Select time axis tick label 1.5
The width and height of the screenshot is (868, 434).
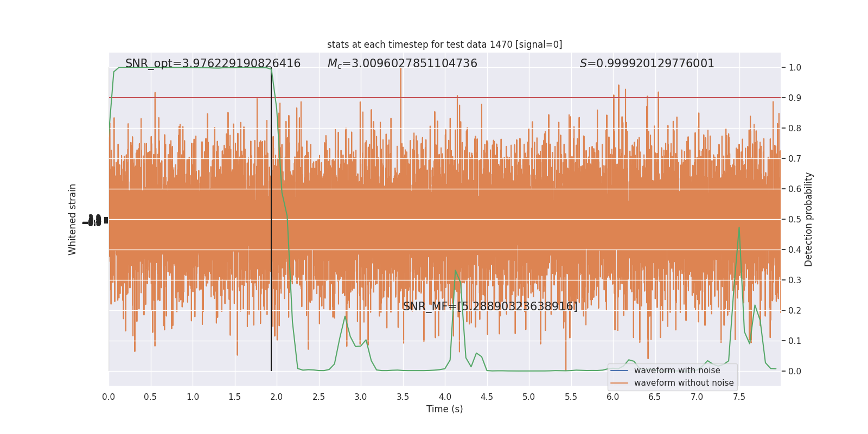[234, 397]
